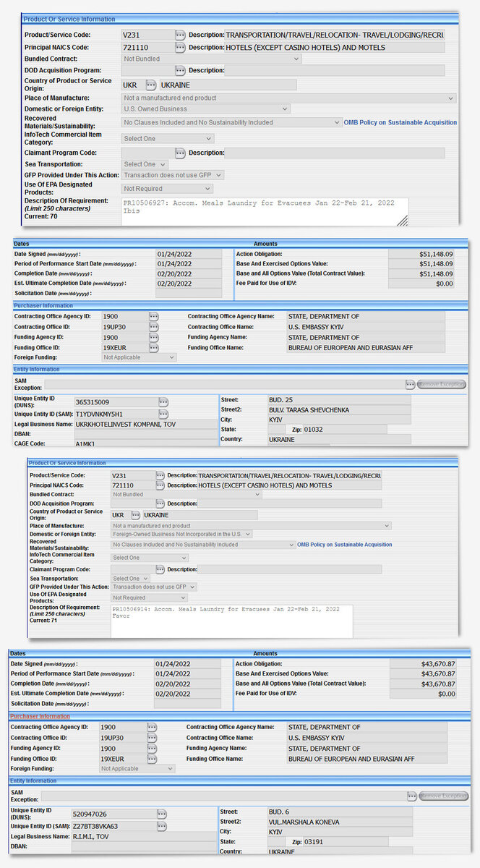Click the Zip value 01032

click(x=344, y=429)
